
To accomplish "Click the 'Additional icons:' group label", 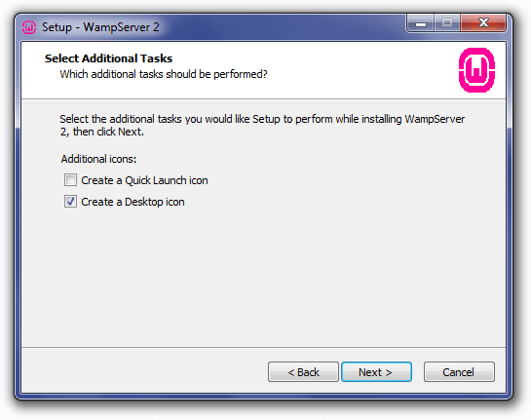I will [x=98, y=159].
